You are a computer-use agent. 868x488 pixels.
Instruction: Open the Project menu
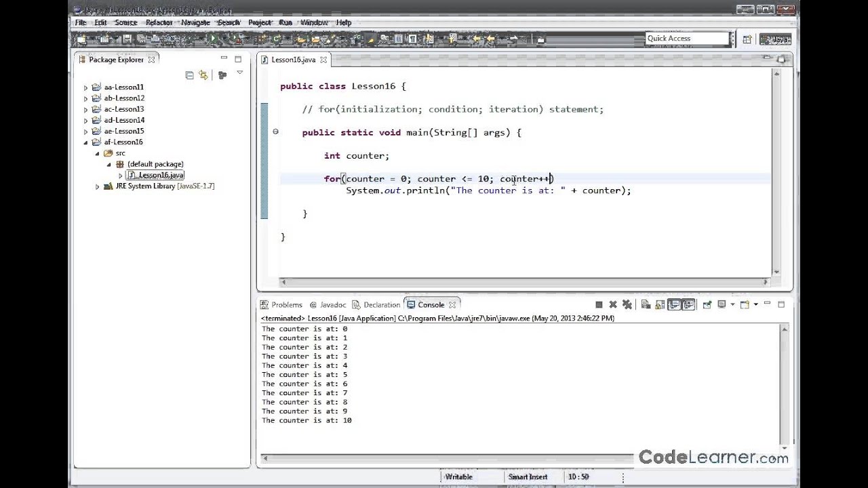pyautogui.click(x=260, y=22)
